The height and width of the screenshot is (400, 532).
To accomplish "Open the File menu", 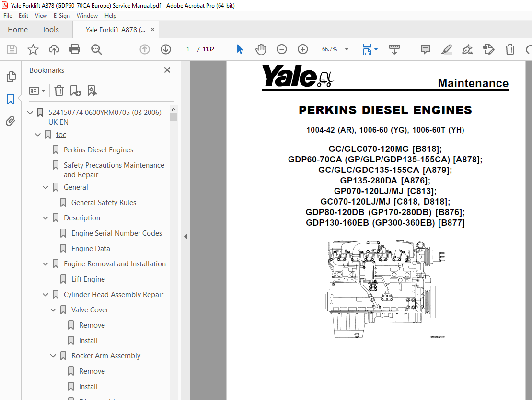I will coord(8,16).
